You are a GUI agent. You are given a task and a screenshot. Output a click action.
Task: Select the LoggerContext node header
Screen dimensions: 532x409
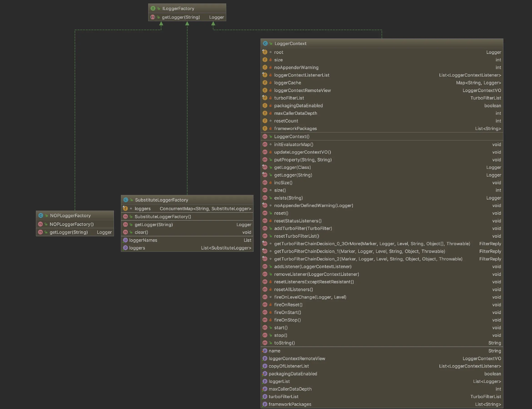coord(290,43)
